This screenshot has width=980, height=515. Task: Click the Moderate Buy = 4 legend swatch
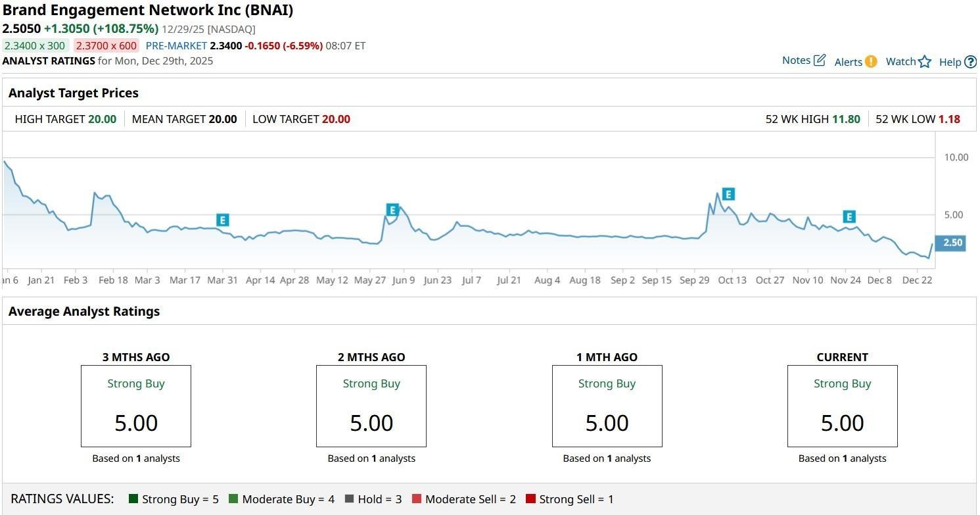pyautogui.click(x=233, y=499)
